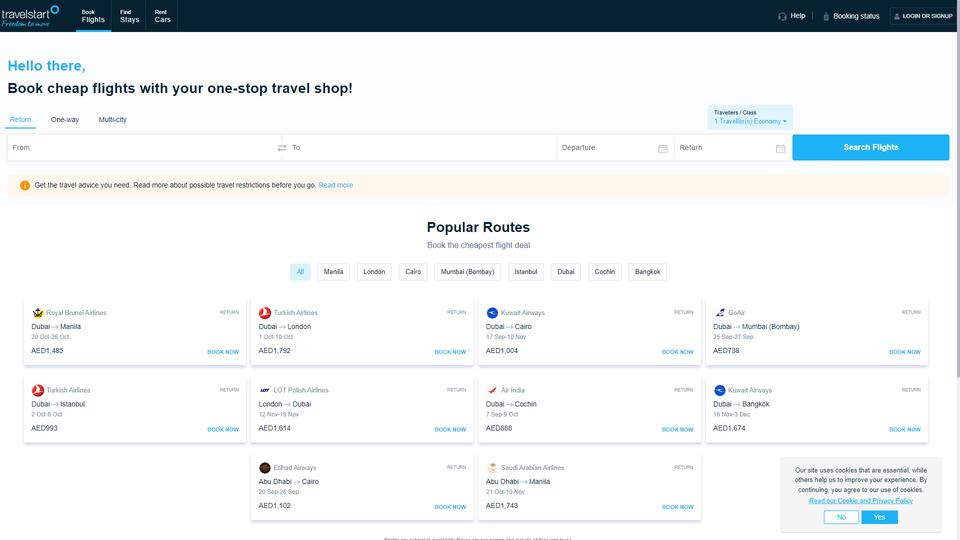Book now Abu Dhabi to Manila flight
This screenshot has width=960, height=540.
click(678, 507)
